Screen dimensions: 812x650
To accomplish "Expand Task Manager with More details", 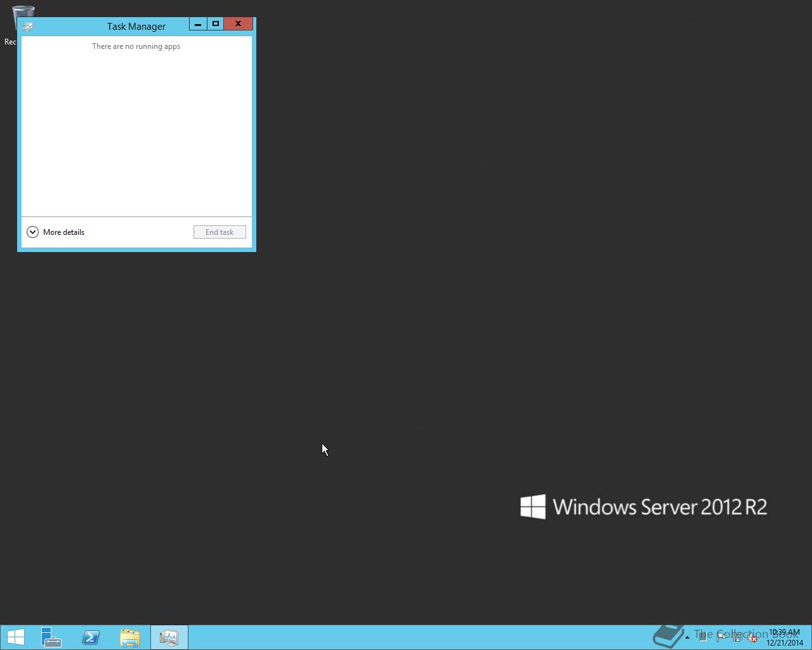I will click(55, 232).
